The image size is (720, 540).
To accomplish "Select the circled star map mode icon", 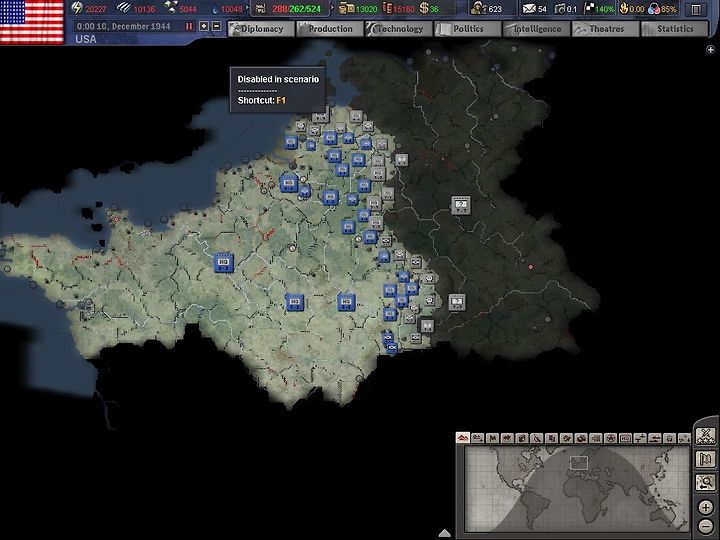I will (x=611, y=438).
